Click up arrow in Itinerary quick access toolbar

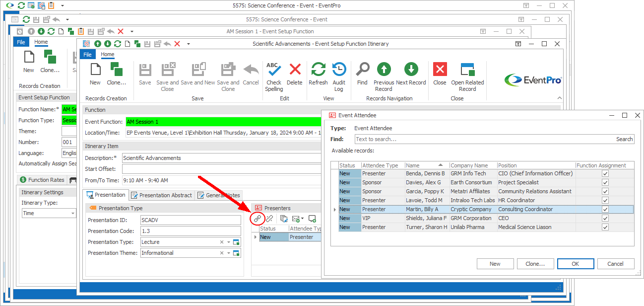[x=98, y=44]
